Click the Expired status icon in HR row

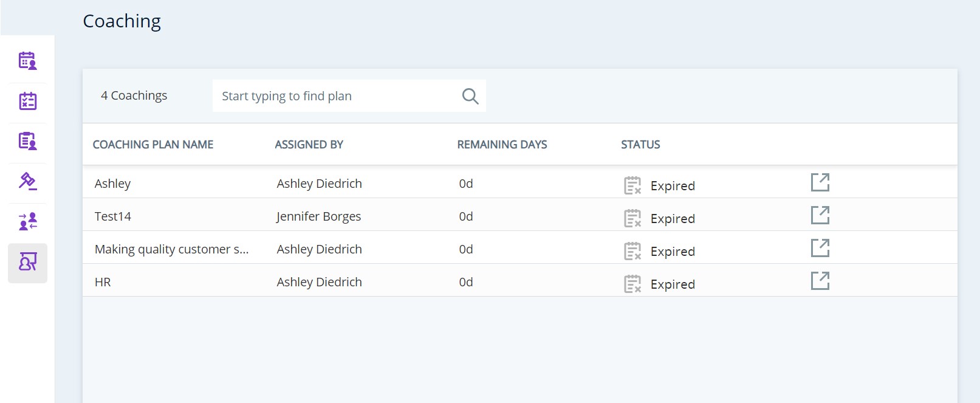[x=632, y=284]
